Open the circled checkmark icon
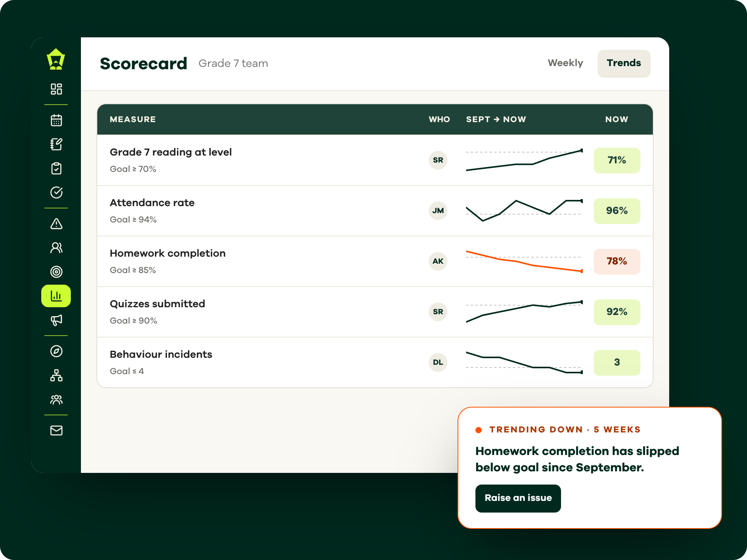Viewport: 747px width, 560px height. tap(56, 192)
